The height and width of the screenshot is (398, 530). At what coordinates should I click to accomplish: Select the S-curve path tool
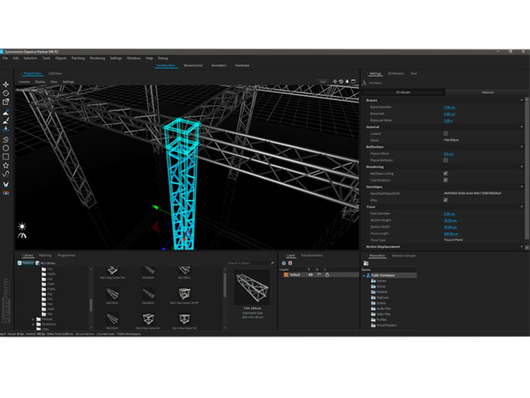tap(6, 174)
